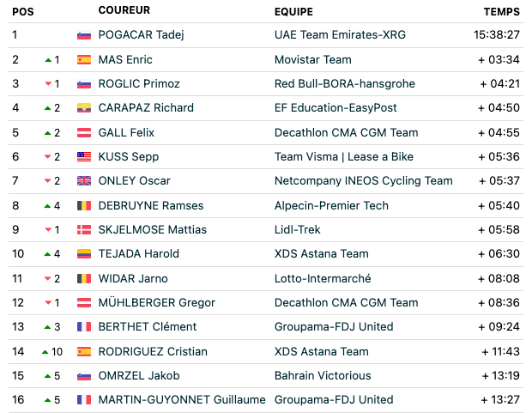This screenshot has width=532, height=413.
Task: Open the UAE Team Emirates-XRG team link
Action: click(340, 34)
